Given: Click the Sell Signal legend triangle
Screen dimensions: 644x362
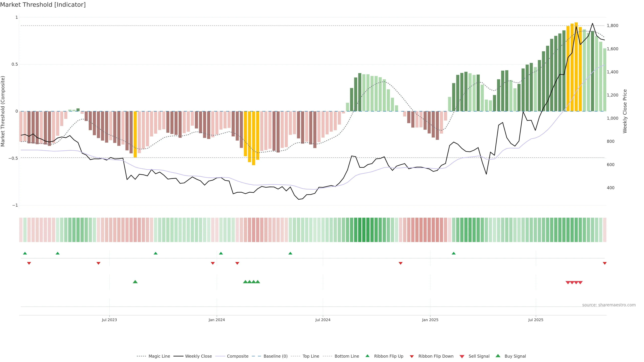Looking at the screenshot, I should click(462, 356).
